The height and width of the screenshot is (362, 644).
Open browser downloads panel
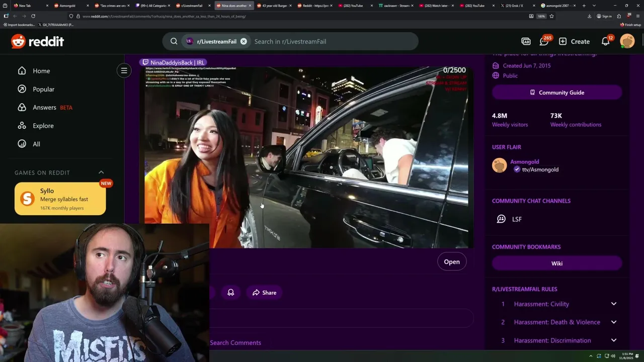pos(589,16)
